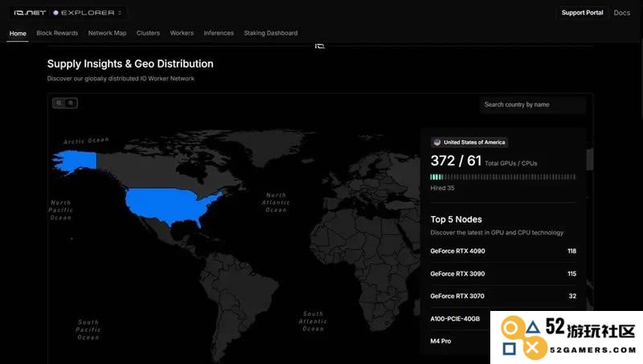Click the Hired 35 label
643x364 pixels.
point(442,188)
